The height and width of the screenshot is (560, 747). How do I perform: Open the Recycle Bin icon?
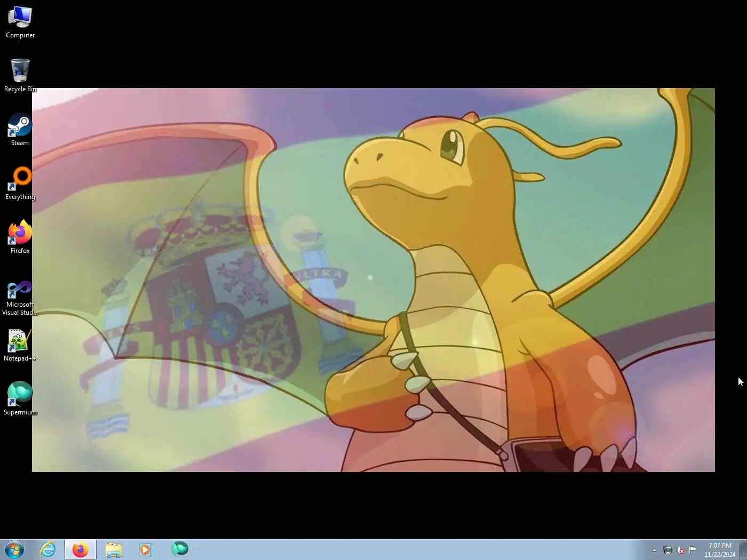[20, 76]
